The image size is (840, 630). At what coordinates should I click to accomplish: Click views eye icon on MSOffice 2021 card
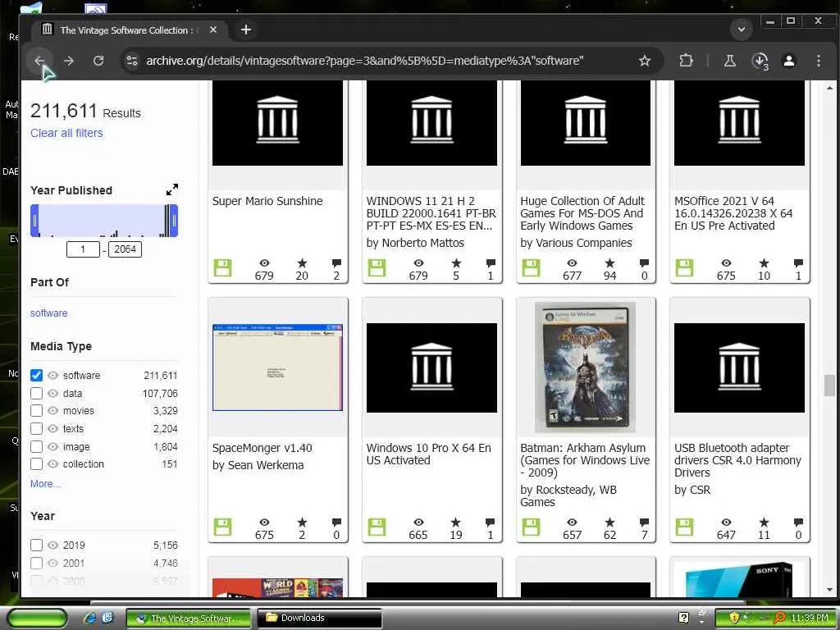pos(726,263)
